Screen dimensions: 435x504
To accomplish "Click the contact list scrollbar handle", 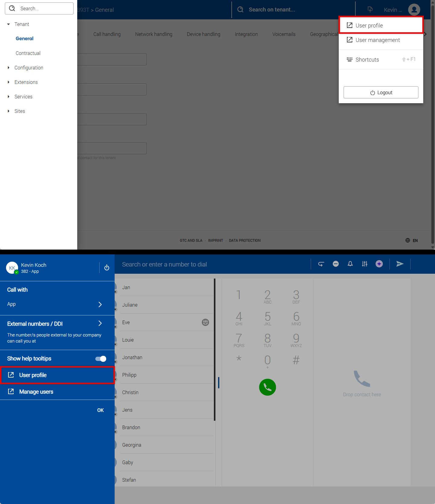I will 219,383.
